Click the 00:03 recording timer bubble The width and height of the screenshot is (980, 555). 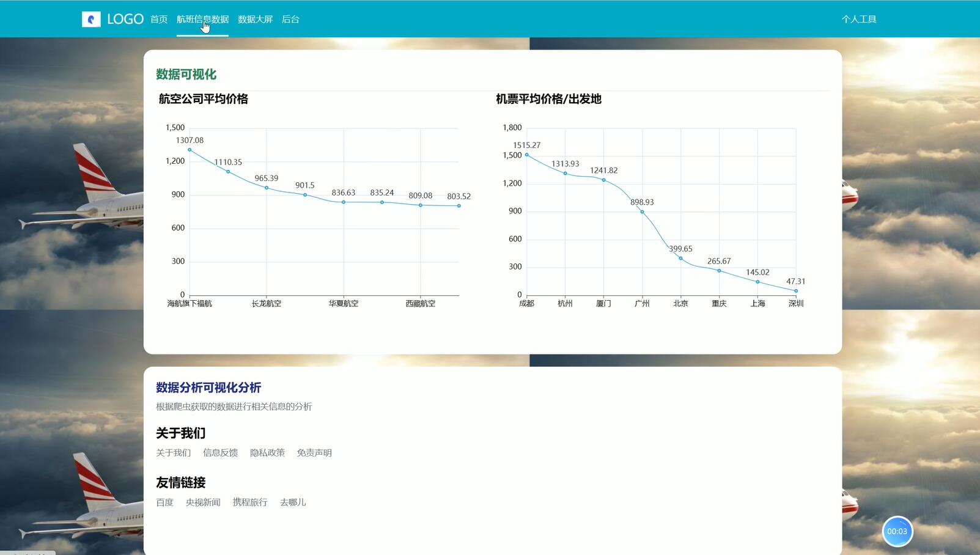(897, 531)
